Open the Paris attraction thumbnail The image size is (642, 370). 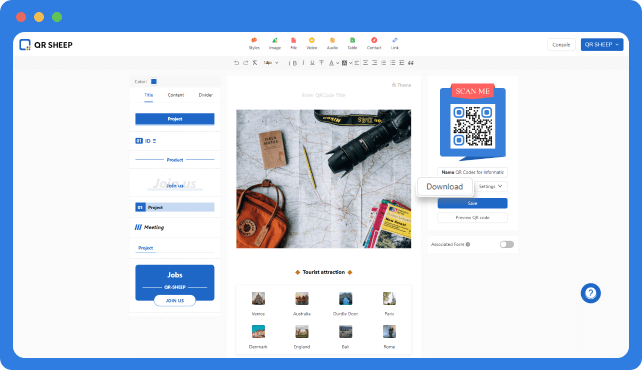coord(389,298)
